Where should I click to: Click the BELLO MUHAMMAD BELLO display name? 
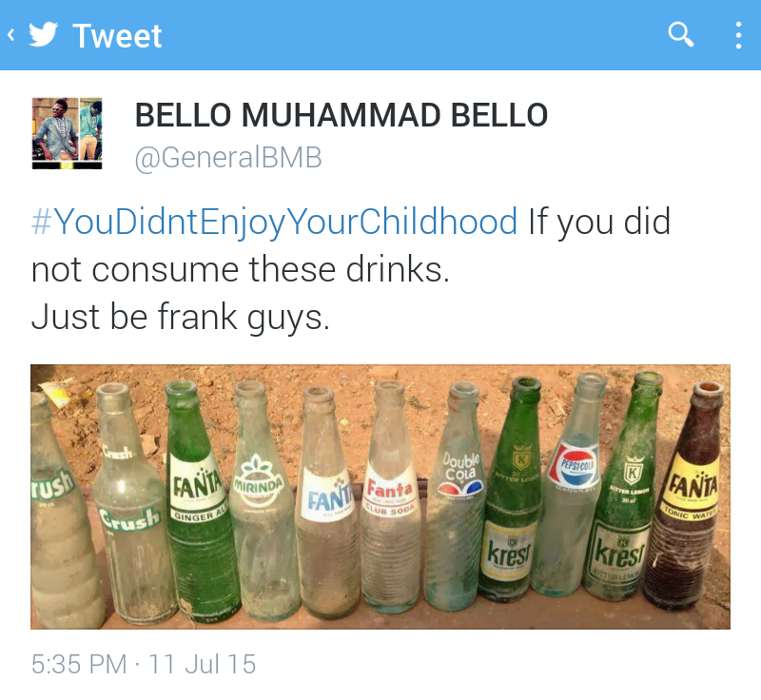[341, 115]
